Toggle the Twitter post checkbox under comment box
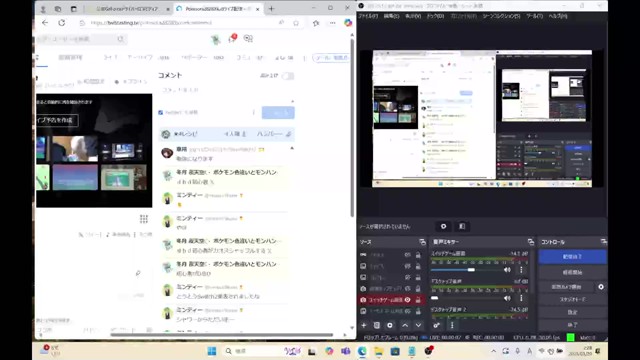The width and height of the screenshot is (640, 360). click(x=160, y=113)
